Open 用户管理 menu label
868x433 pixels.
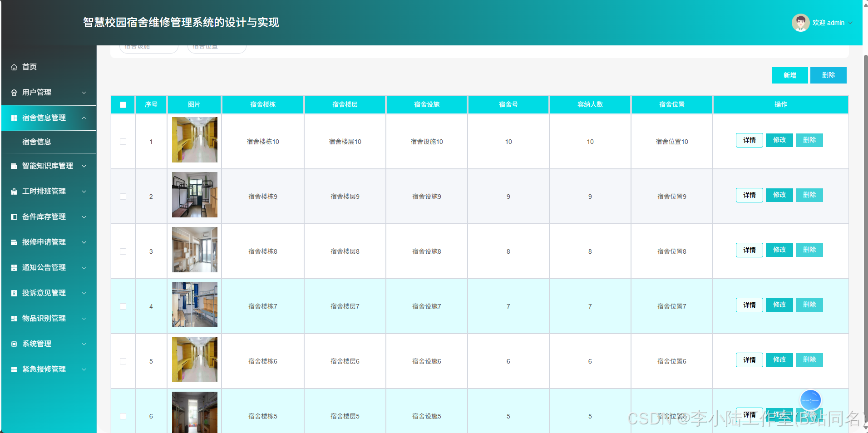tap(37, 93)
